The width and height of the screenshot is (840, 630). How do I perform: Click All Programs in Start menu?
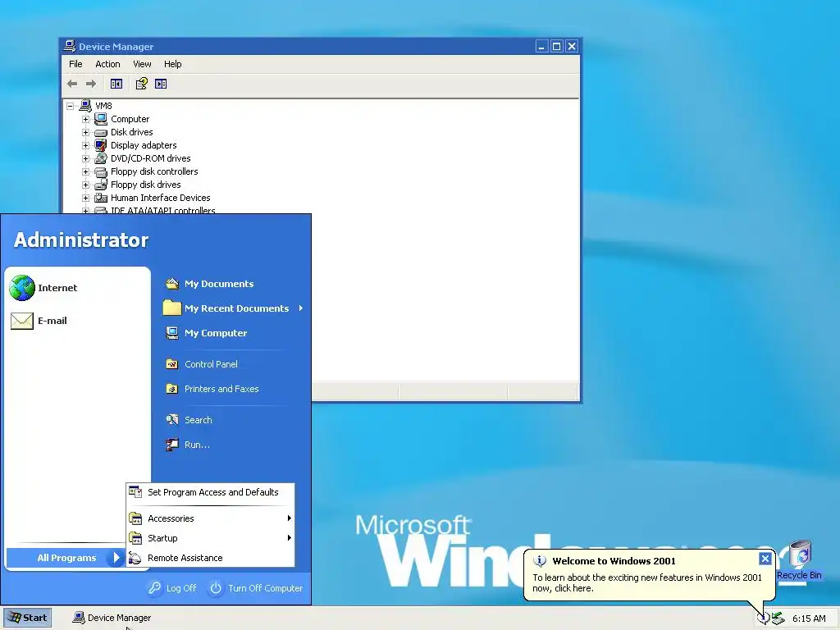[66, 558]
